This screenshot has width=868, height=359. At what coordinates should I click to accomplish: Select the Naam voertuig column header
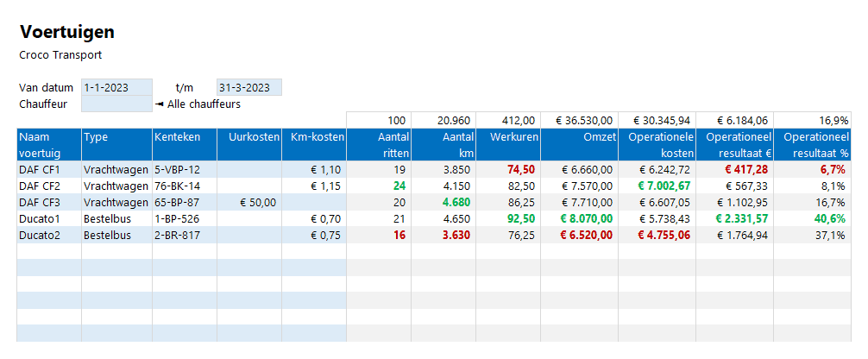tap(48, 144)
